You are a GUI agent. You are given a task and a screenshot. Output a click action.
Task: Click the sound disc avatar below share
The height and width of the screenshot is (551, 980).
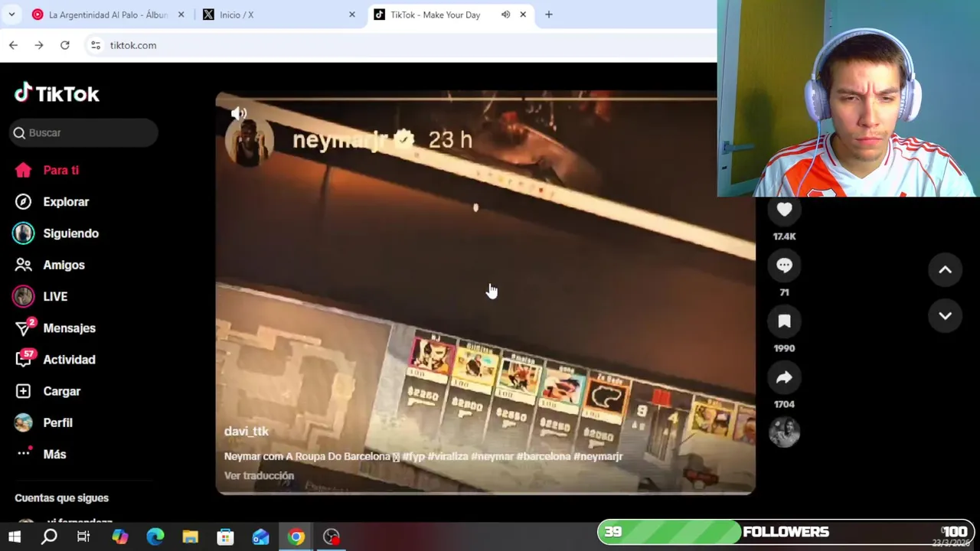click(x=784, y=432)
